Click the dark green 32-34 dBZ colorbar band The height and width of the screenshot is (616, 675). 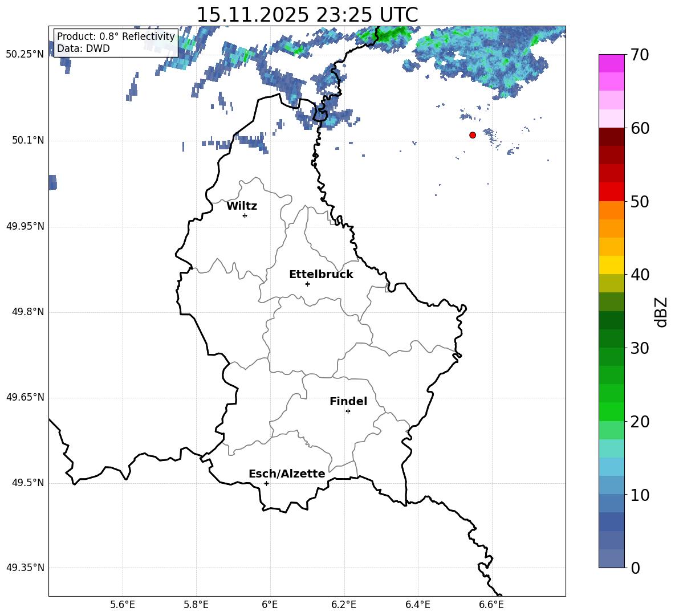611,320
